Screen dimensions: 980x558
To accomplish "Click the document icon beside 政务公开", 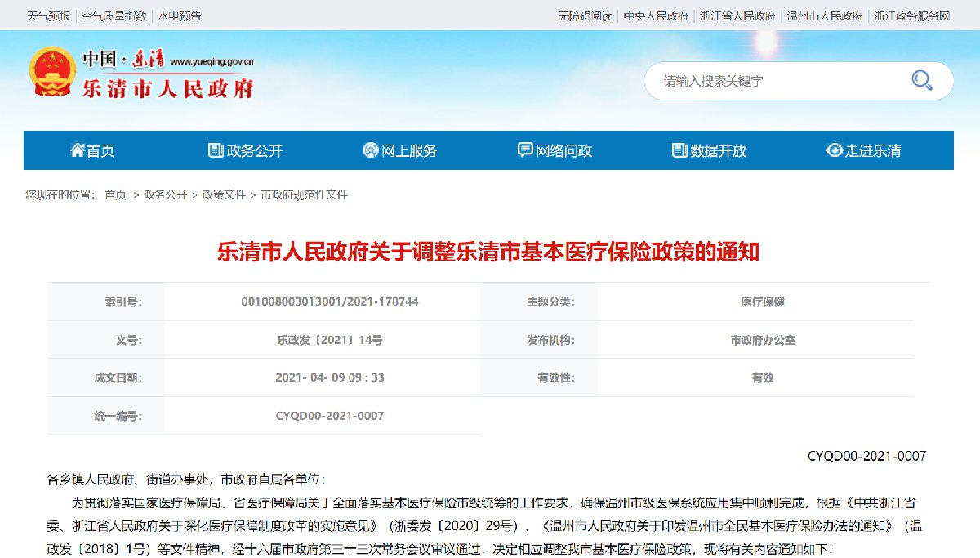I will click(216, 150).
